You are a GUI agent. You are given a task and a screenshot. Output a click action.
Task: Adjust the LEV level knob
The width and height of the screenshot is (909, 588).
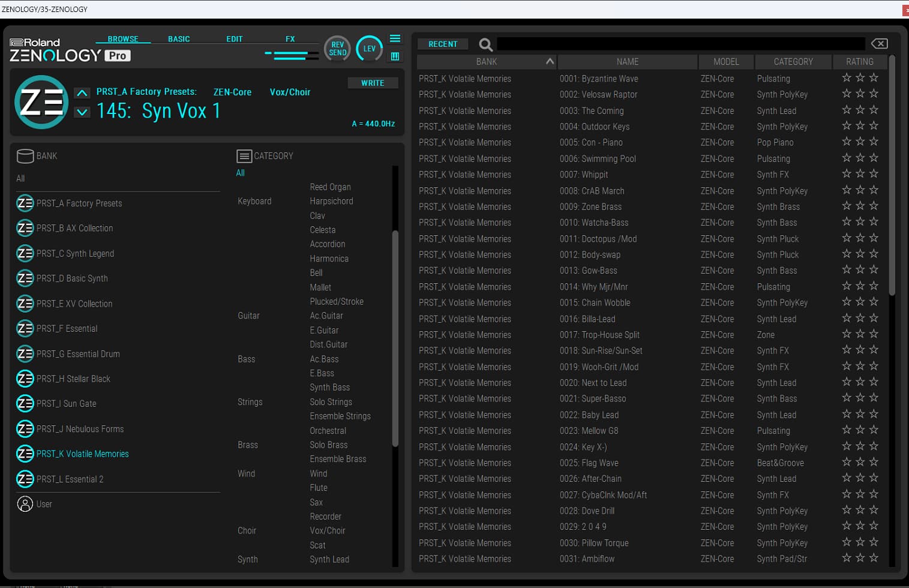(x=369, y=49)
